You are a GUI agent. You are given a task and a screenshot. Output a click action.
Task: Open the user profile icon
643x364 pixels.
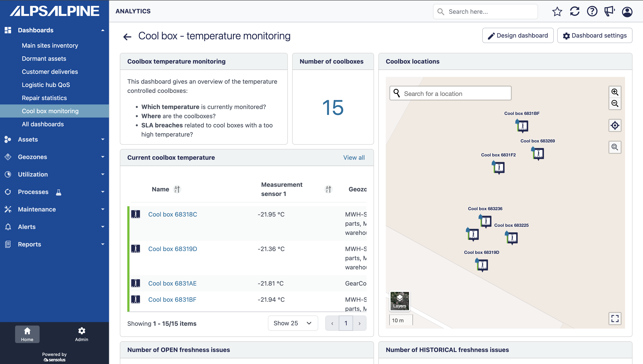(x=627, y=12)
